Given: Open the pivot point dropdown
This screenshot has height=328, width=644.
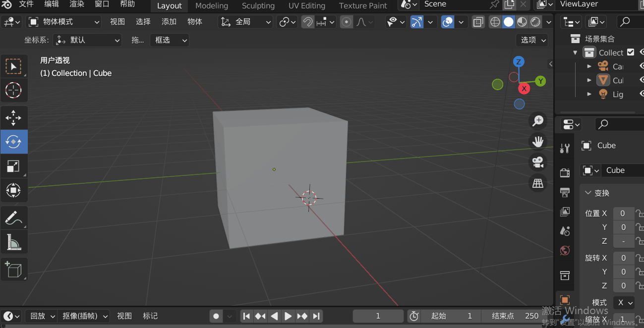Looking at the screenshot, I should coord(287,22).
